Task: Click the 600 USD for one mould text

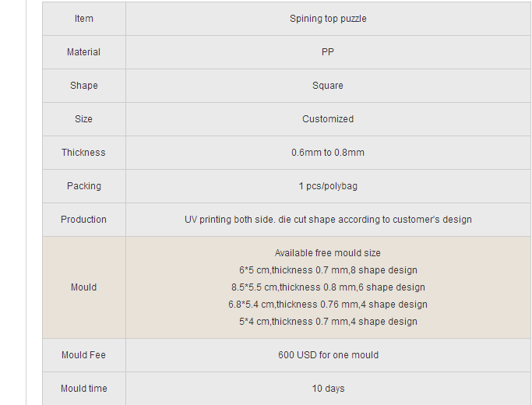Action: click(x=328, y=355)
